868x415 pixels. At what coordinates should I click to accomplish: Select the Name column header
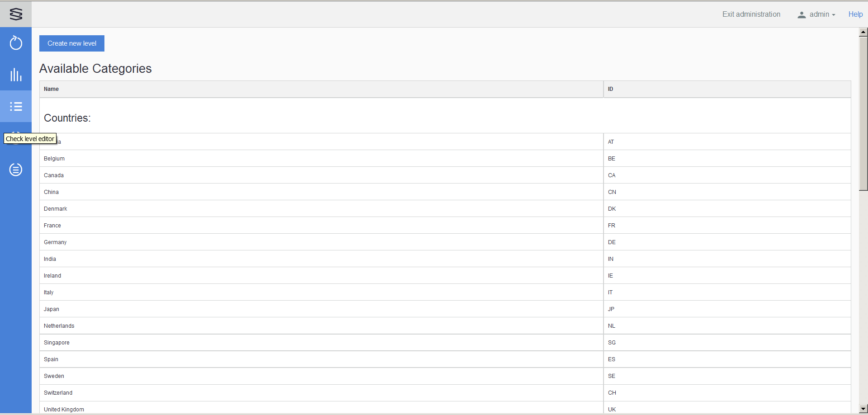(51, 89)
